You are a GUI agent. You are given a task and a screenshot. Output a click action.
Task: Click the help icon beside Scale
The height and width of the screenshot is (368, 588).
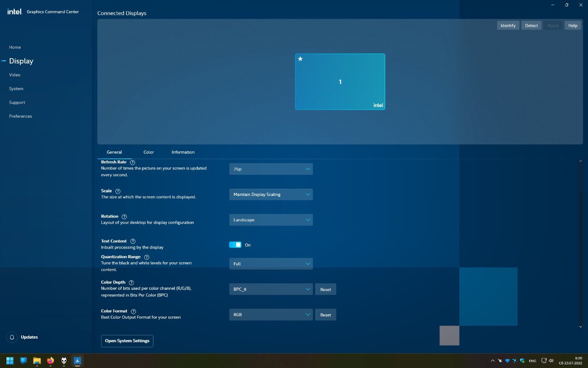point(118,191)
